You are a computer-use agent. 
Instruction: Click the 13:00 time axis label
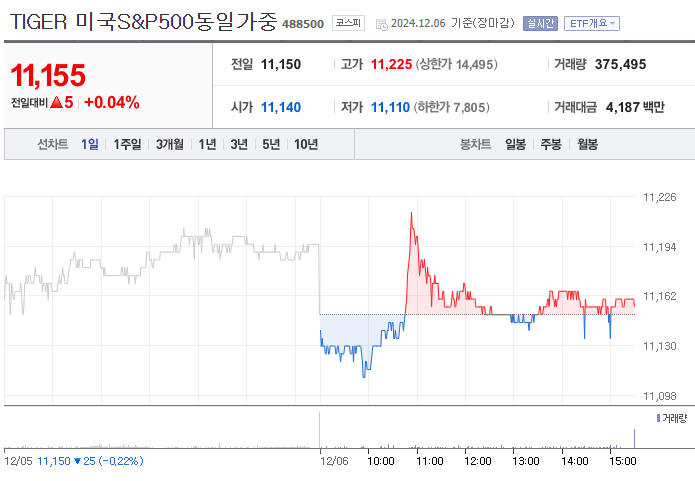[x=526, y=461]
